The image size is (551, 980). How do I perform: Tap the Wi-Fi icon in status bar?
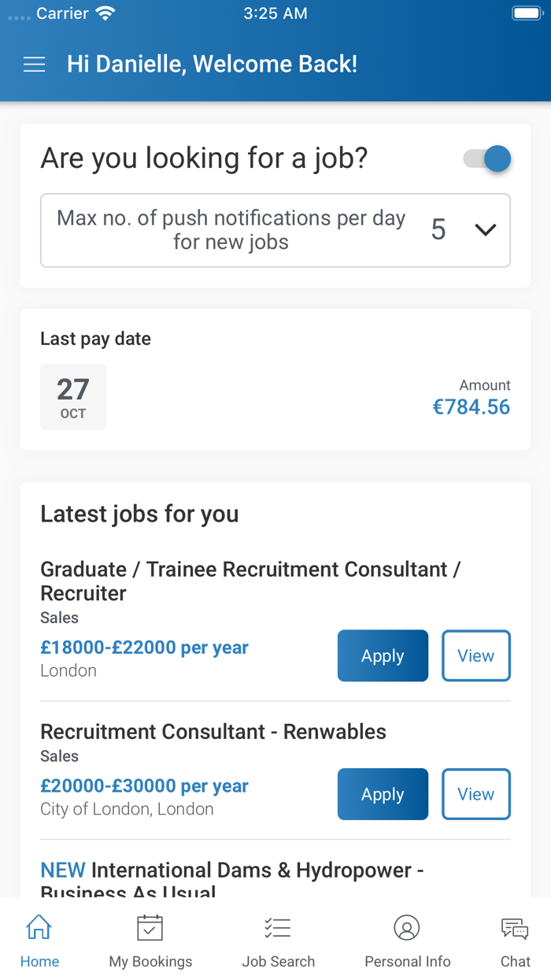pos(104,14)
